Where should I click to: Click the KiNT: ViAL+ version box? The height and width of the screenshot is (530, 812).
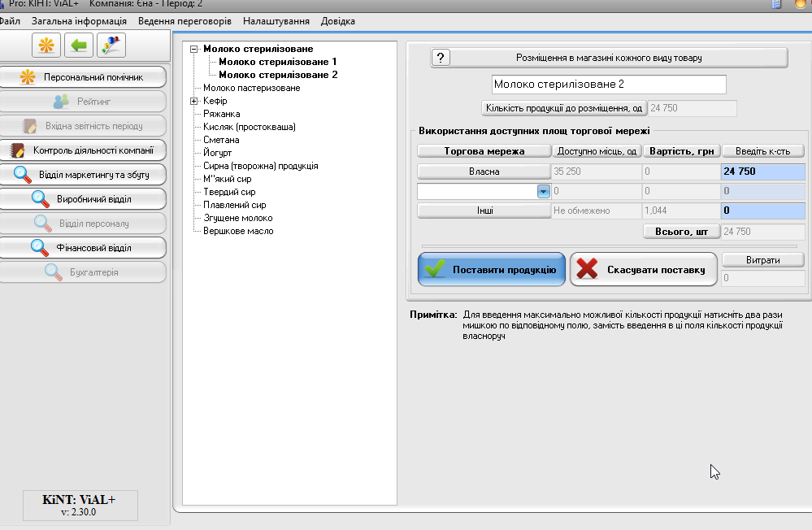(80, 505)
